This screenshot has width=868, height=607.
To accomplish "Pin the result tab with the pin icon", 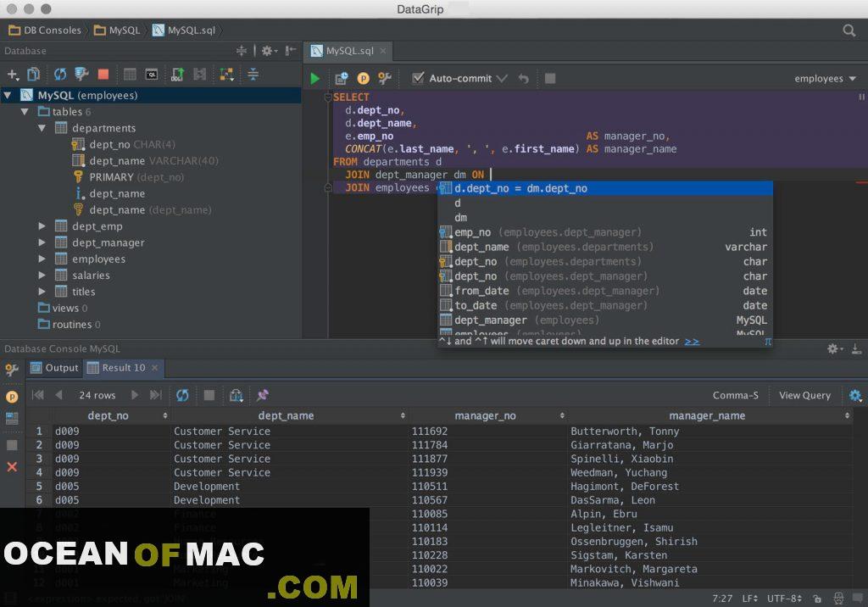I will tap(263, 395).
